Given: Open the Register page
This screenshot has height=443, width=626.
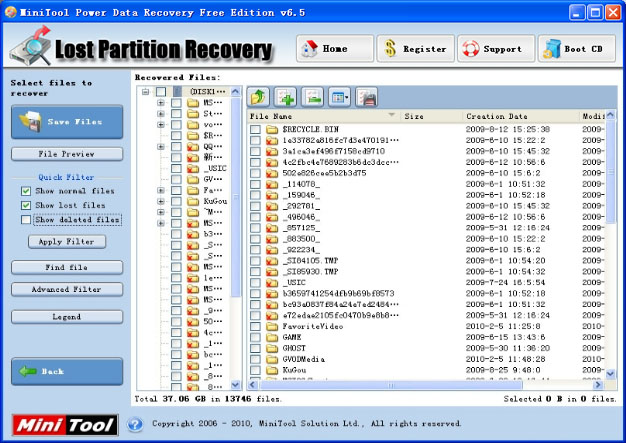Looking at the screenshot, I should (416, 49).
